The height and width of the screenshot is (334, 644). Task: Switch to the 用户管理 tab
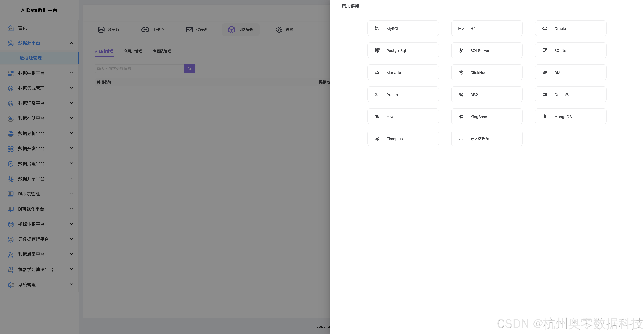133,51
